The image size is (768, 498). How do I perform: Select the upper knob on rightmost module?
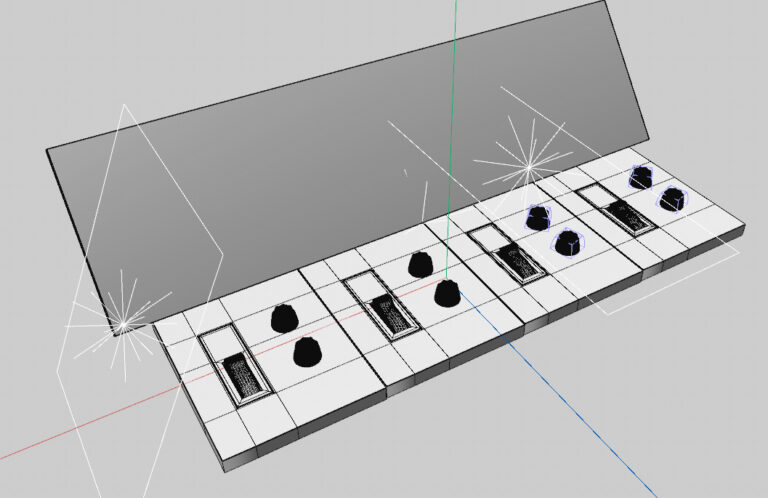(x=640, y=178)
